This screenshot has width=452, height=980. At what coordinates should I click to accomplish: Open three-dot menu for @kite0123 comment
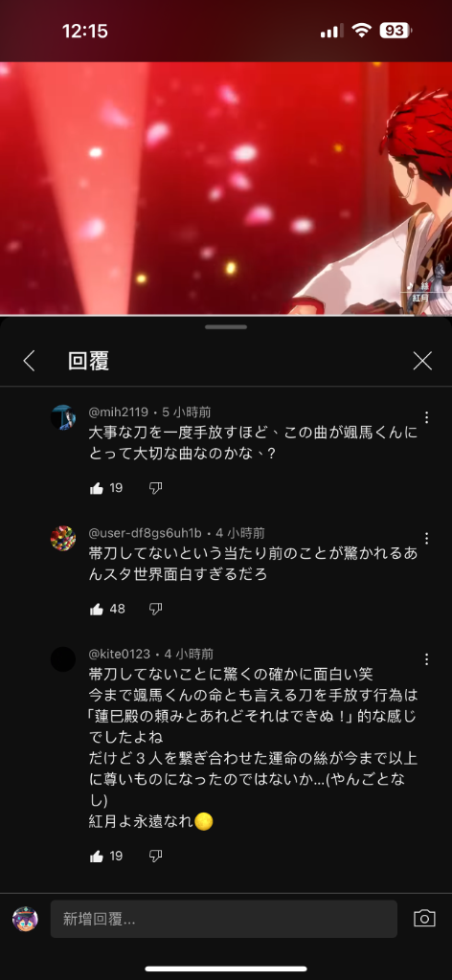(x=426, y=659)
